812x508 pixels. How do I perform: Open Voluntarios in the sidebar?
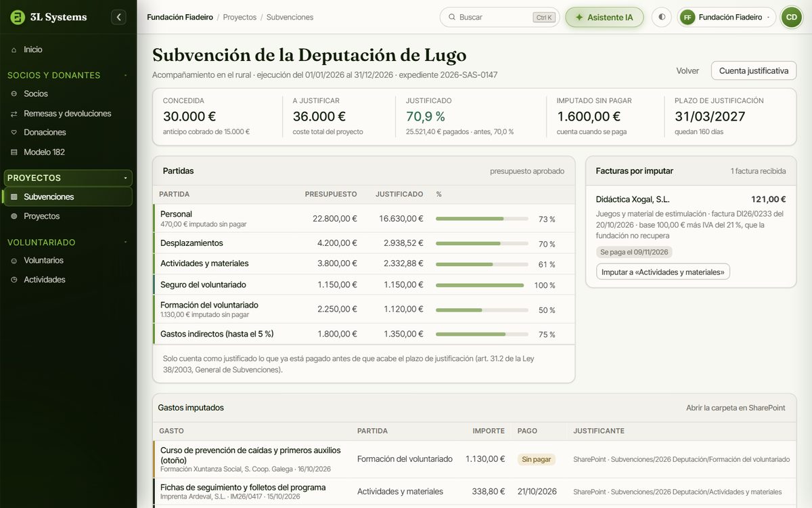pyautogui.click(x=68, y=261)
